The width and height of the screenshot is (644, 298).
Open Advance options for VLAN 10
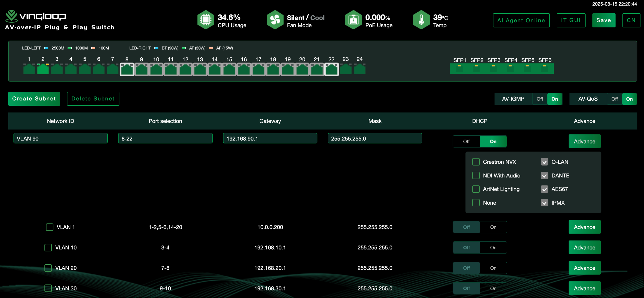(x=584, y=247)
